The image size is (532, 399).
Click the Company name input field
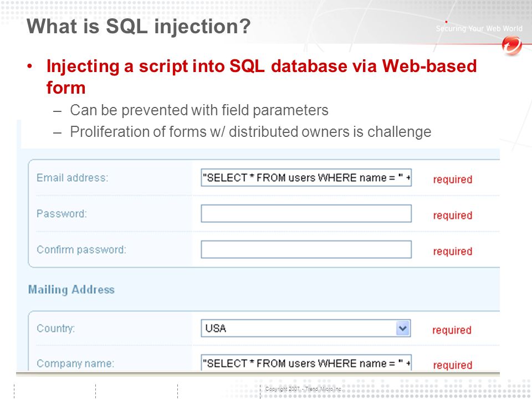306,362
